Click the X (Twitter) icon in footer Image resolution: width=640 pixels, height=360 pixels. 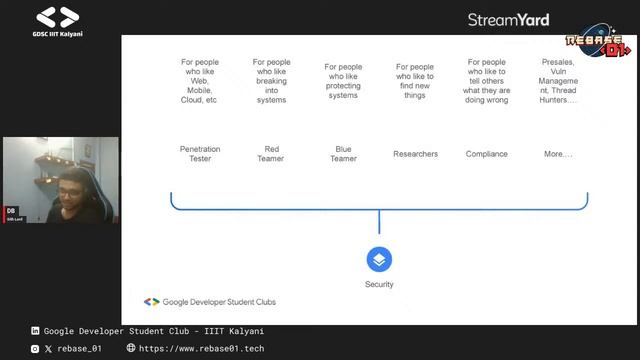48,349
